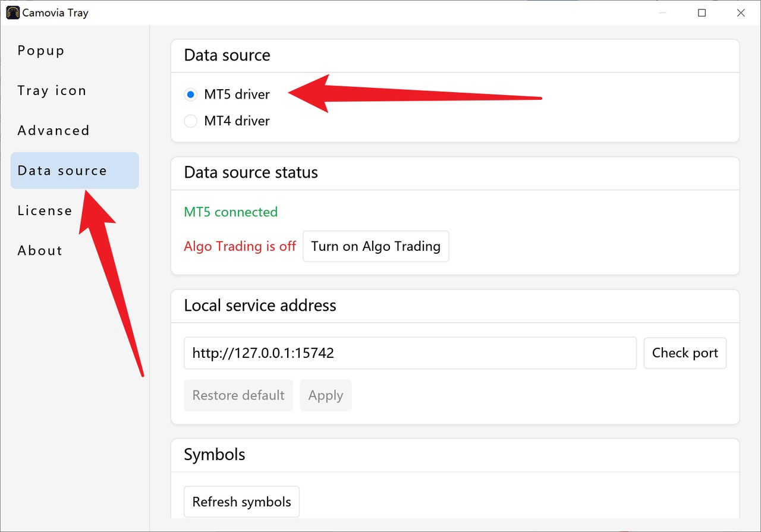Open the Tray icon settings section
This screenshot has height=532, width=761.
tap(74, 90)
